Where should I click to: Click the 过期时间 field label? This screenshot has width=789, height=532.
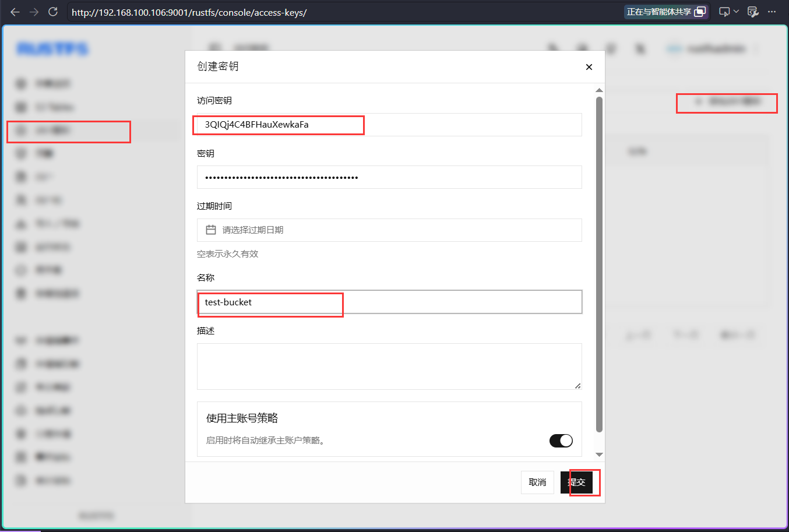(x=214, y=206)
